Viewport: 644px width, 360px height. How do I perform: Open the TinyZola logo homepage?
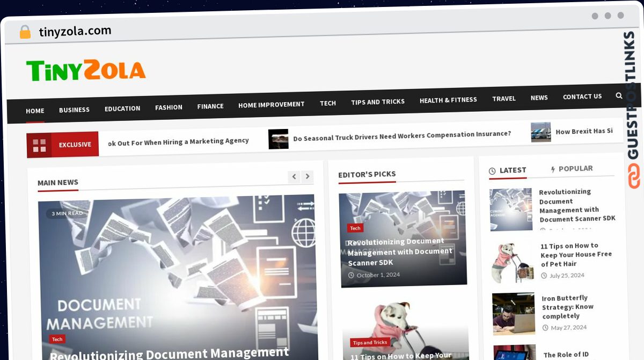click(x=86, y=70)
